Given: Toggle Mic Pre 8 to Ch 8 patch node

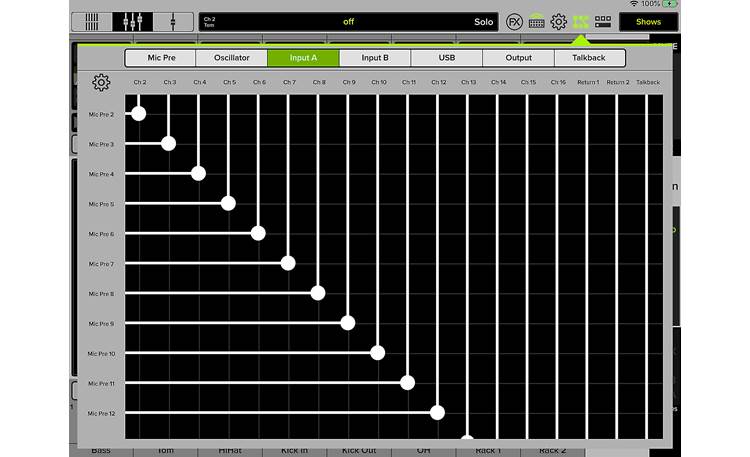Looking at the screenshot, I should pos(318,293).
